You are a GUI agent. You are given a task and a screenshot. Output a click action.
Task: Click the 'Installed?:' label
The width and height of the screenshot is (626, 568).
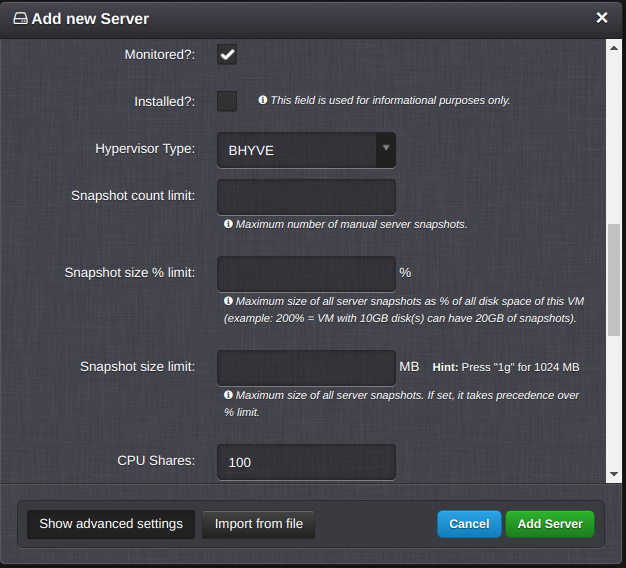[164, 101]
